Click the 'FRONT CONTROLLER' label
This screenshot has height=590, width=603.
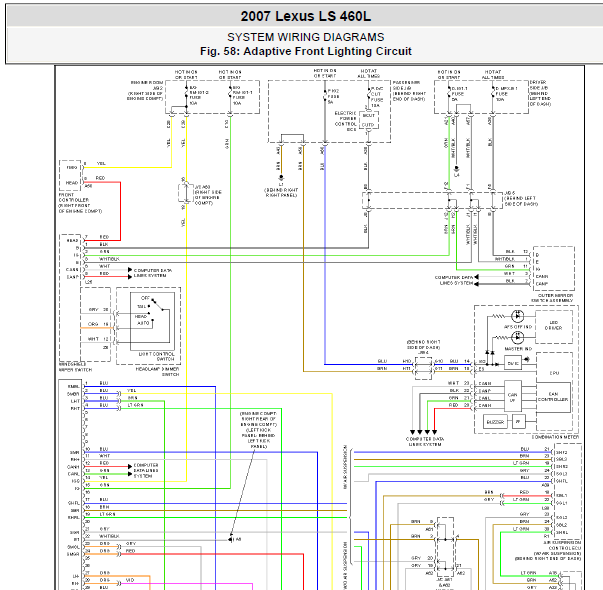[x=74, y=197]
